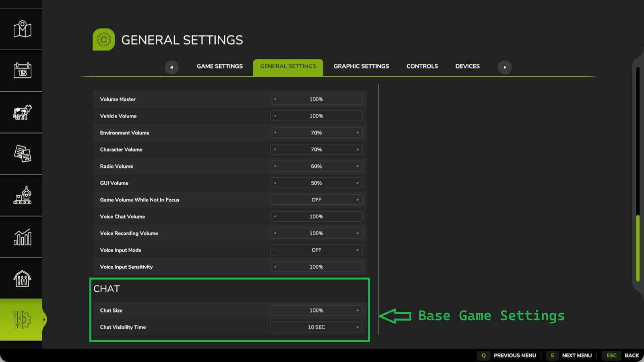
Task: Click the green vertical scrollbar thumb
Action: point(638,248)
